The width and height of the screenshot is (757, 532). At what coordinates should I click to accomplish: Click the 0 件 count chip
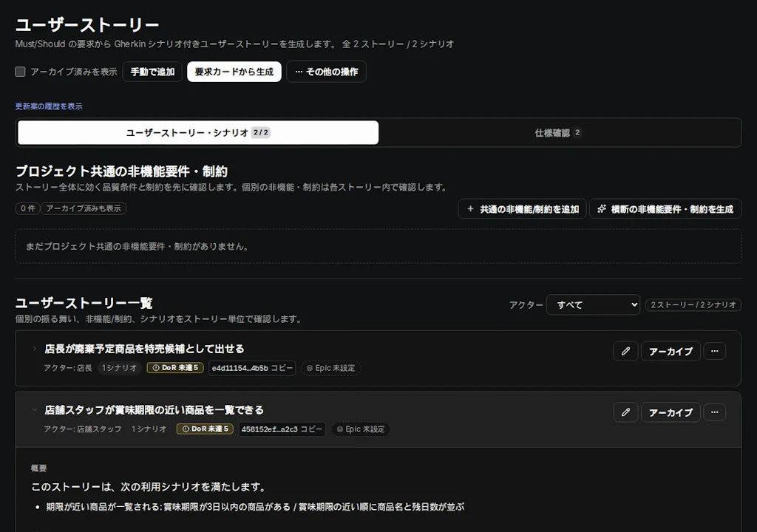[27, 208]
